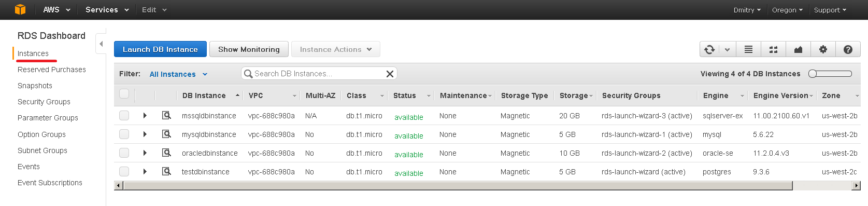The height and width of the screenshot is (206, 868).
Task: Collapse the RDS Dashboard sidebar arrow
Action: coord(101,44)
